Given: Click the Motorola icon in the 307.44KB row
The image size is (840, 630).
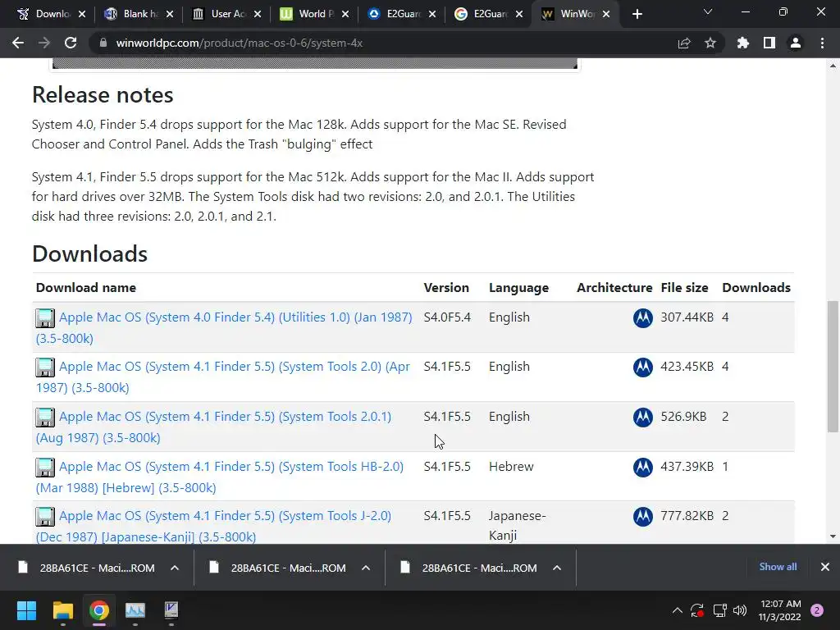Looking at the screenshot, I should pos(643,317).
